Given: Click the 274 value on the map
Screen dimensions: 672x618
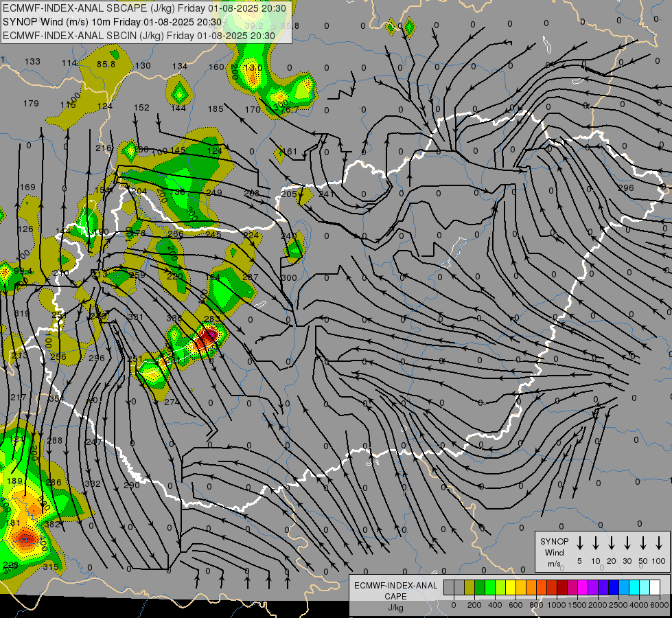Looking at the screenshot, I should click(x=172, y=402).
